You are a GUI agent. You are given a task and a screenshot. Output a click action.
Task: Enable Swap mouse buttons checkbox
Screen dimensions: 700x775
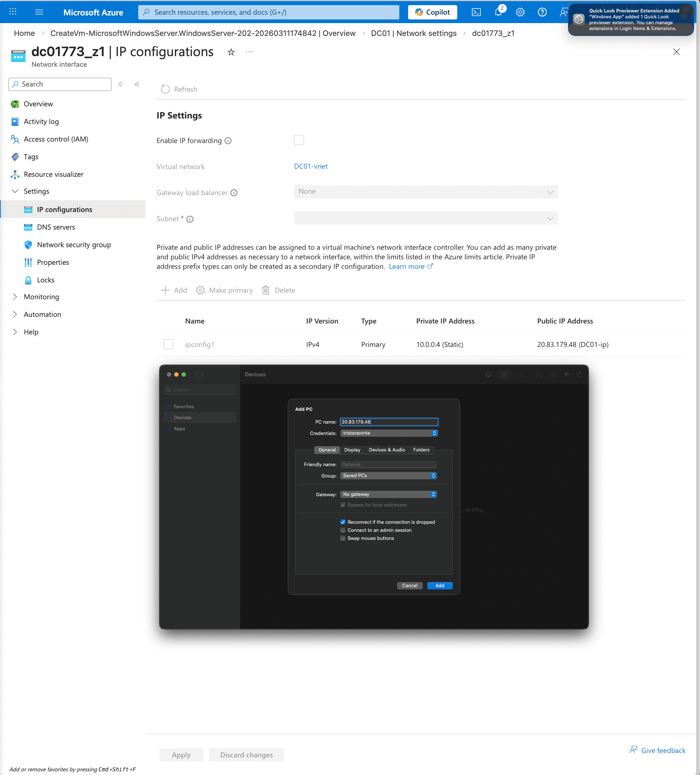tap(342, 538)
